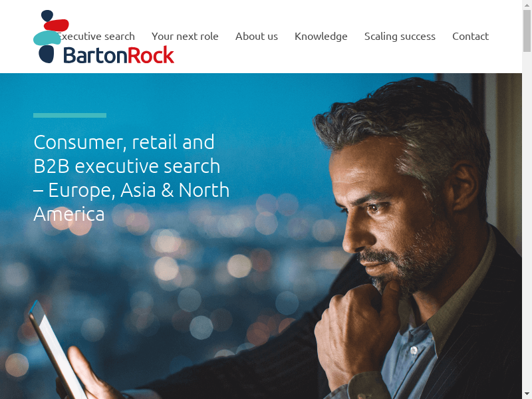Open the BartonRock wordmark home link
Screen dimensions: 532x399
click(x=118, y=55)
